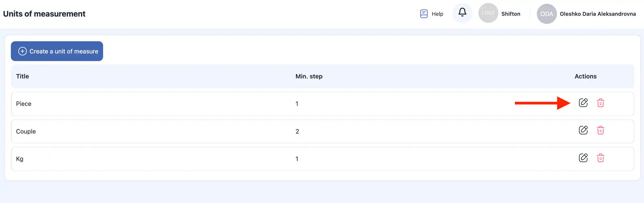Edit the Couple unit of measure
644x203 pixels.
pos(583,130)
